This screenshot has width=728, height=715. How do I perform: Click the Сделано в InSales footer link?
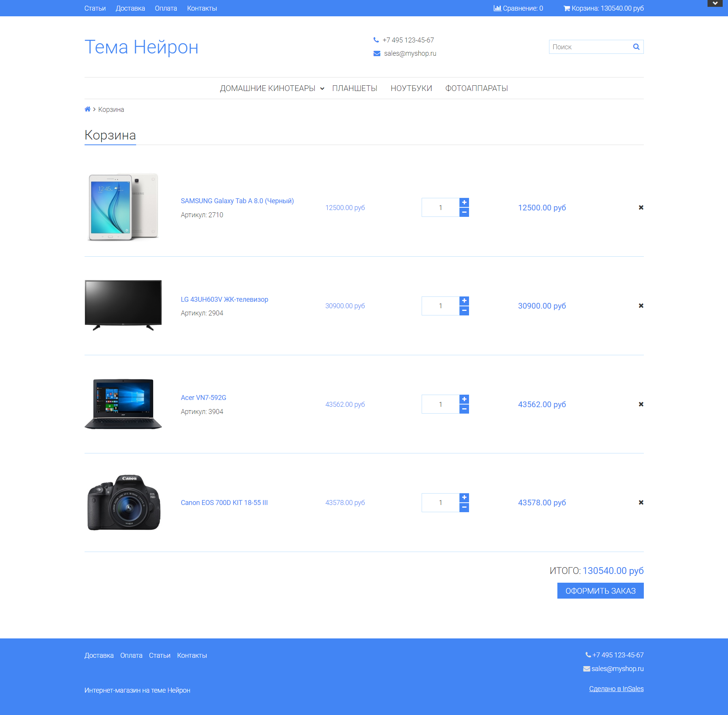click(x=617, y=689)
